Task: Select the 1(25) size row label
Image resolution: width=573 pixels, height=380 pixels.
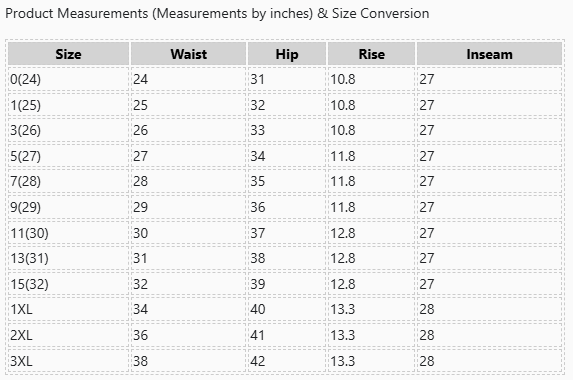Action: [x=69, y=105]
